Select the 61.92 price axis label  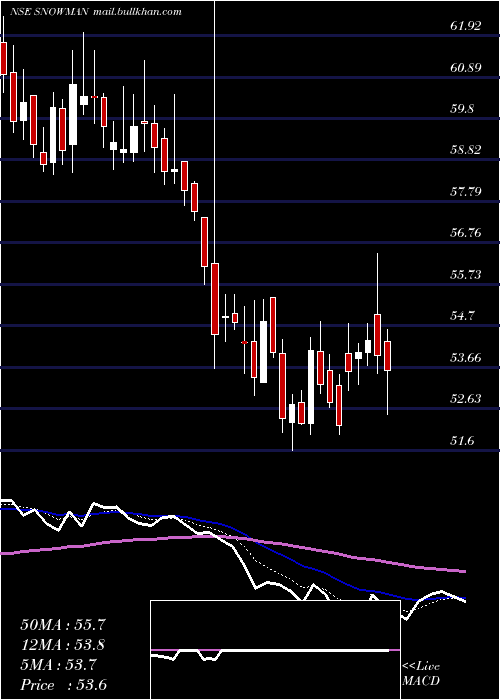[466, 26]
